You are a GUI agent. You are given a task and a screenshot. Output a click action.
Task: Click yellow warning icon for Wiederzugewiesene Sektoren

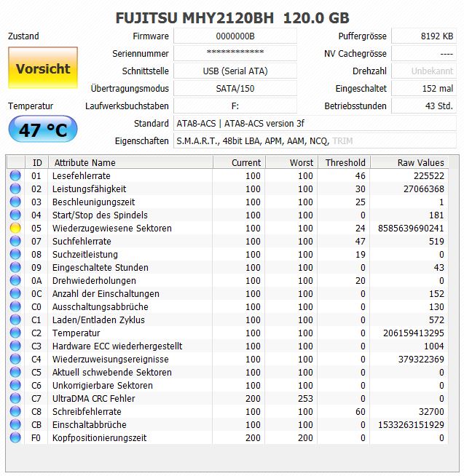pyautogui.click(x=15, y=228)
